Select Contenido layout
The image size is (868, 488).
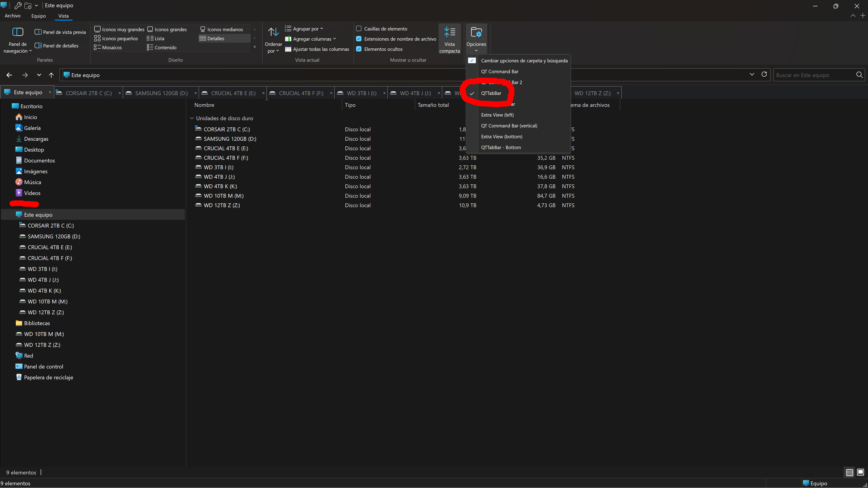[161, 47]
